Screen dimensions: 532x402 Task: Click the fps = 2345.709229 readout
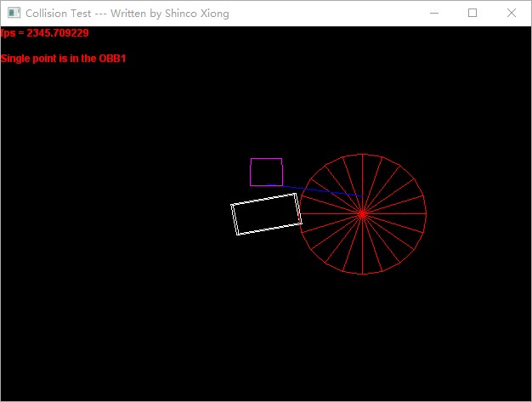pos(44,33)
